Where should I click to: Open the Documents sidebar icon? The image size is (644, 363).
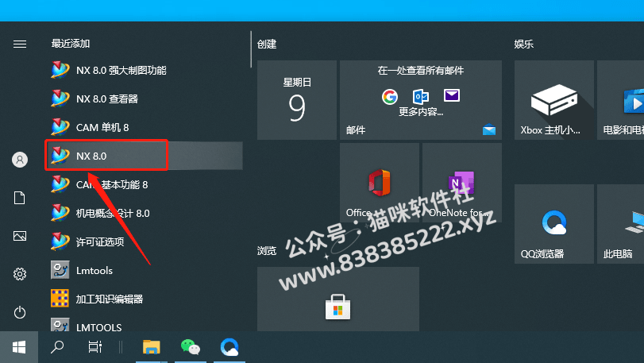[20, 198]
